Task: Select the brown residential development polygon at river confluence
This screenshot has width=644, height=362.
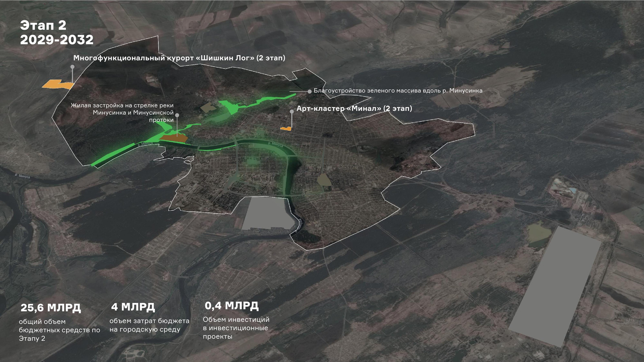Action: pos(174,138)
